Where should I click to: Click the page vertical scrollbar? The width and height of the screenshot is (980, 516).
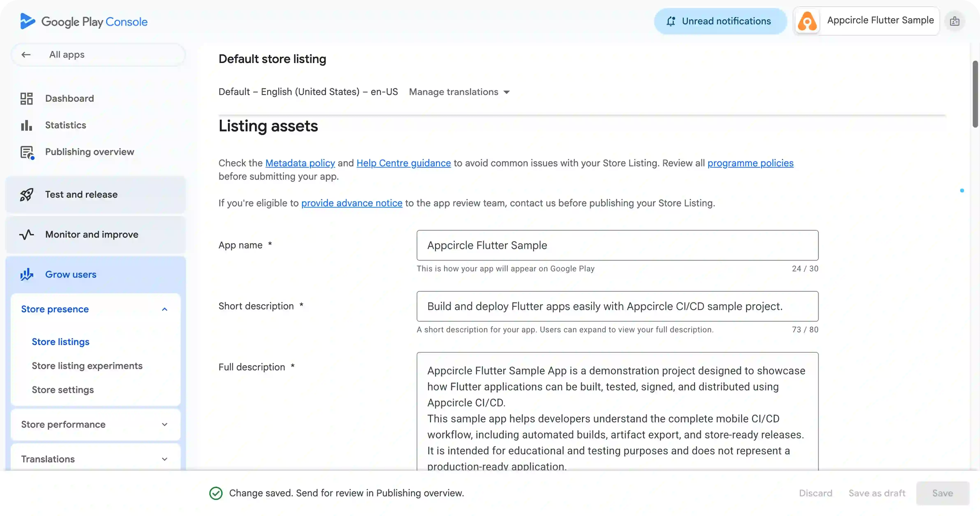point(975,94)
